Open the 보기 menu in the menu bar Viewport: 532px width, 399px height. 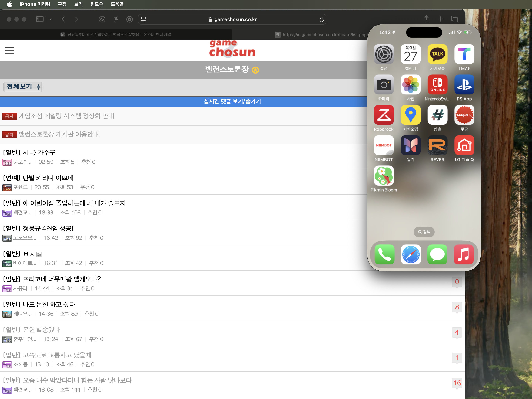(78, 4)
